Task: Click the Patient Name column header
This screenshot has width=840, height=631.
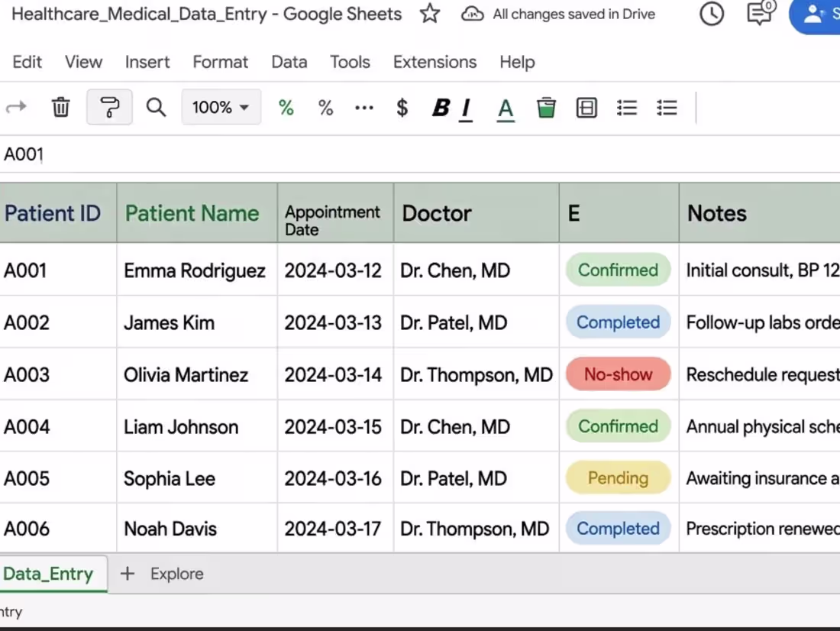Action: (x=197, y=213)
